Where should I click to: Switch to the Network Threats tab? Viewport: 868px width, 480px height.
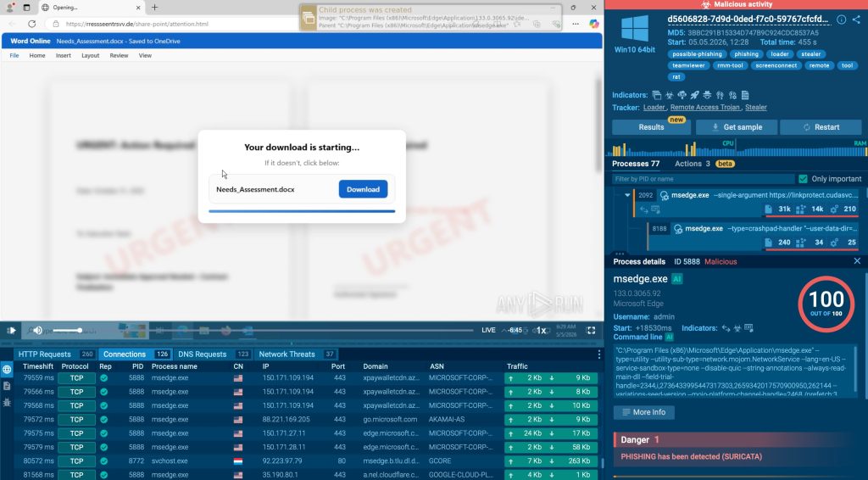(296, 354)
